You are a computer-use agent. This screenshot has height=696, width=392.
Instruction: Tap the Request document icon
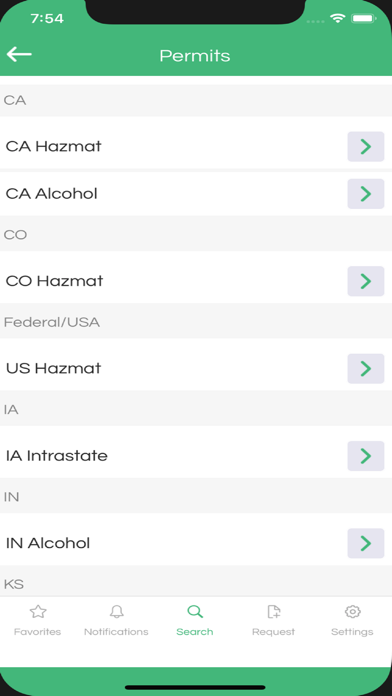(x=273, y=612)
